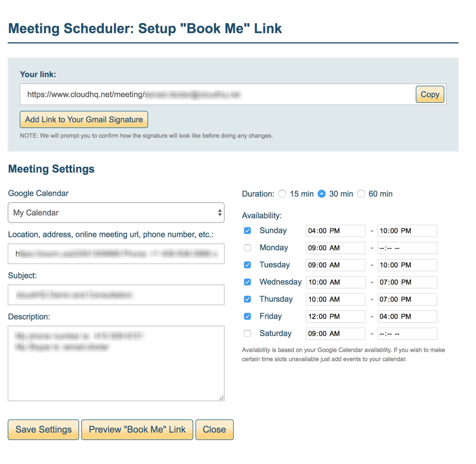Screen dimensions: 476x464
Task: Preview the "Book Me" link
Action: 137,430
